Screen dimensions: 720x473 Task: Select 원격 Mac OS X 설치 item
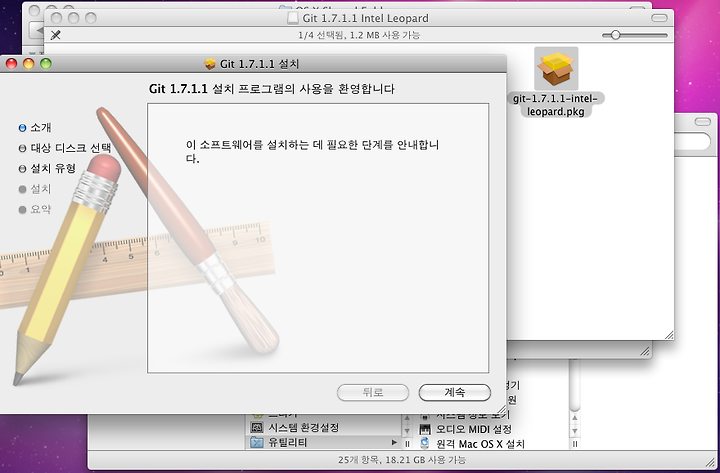tap(480, 444)
